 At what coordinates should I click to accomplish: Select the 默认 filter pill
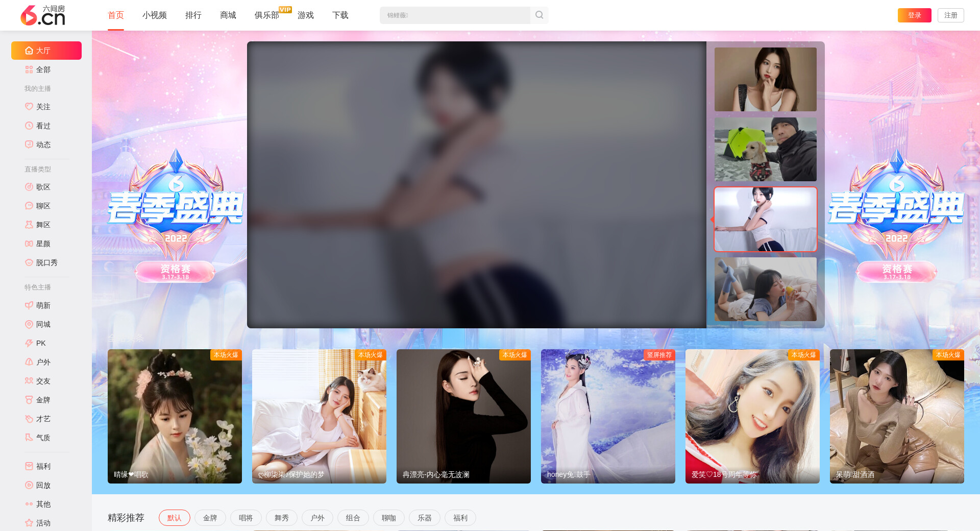175,518
